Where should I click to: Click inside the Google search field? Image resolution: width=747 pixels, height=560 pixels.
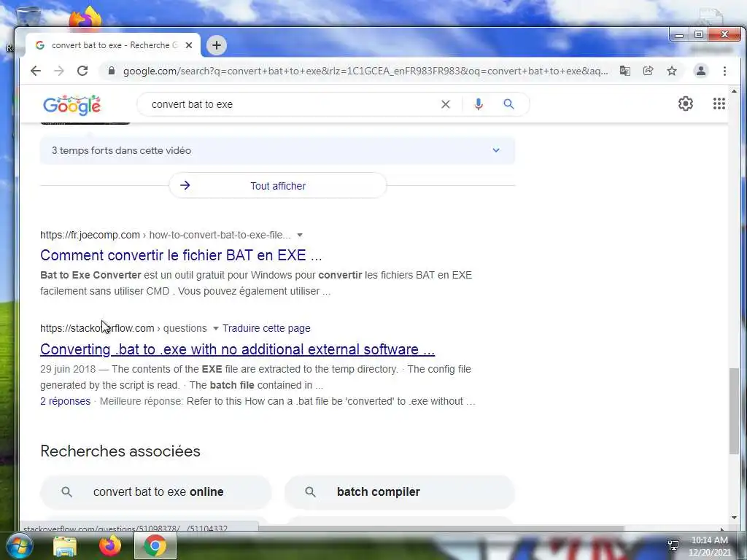(x=290, y=104)
